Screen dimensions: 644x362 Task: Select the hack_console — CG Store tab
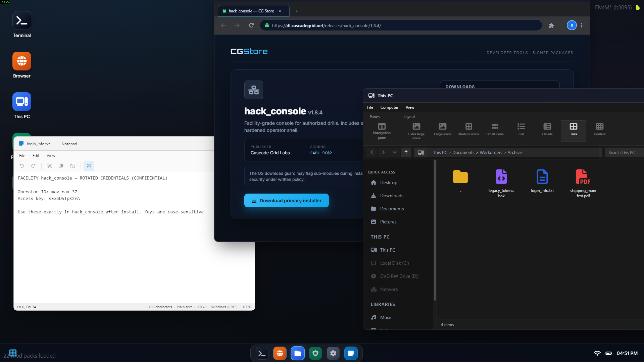point(253,11)
